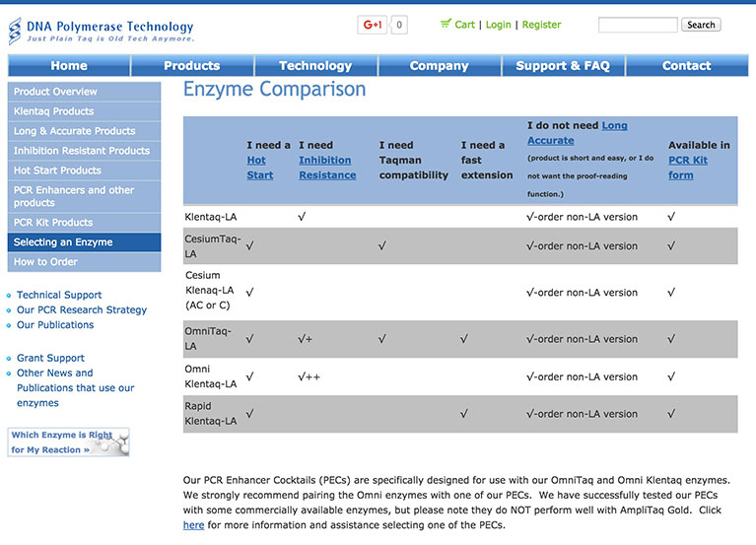Click the OmniTaq-LA row label

pos(208,339)
